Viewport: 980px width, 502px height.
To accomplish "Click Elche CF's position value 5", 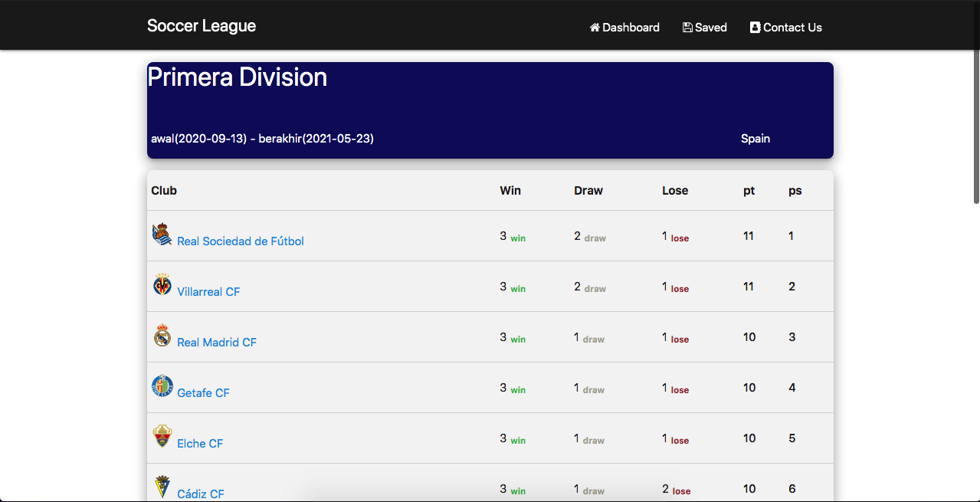I will pos(792,438).
